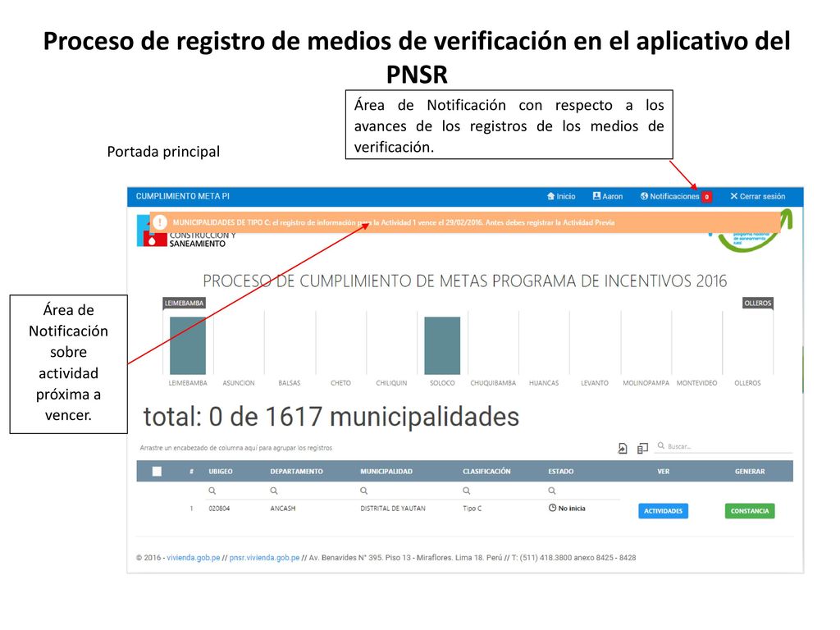Click the DISTRITAL DE YAUTAN cell
The width and height of the screenshot is (840, 630).
(393, 509)
